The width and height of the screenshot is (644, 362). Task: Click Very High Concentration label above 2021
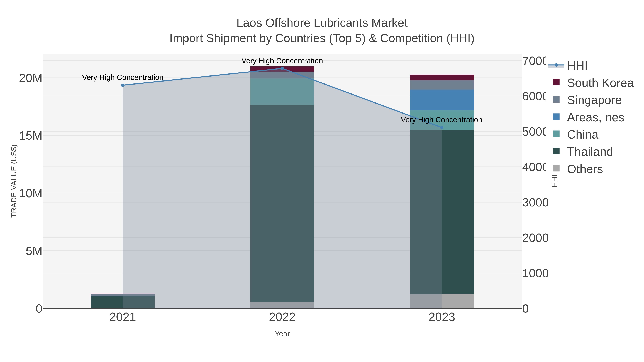[123, 77]
